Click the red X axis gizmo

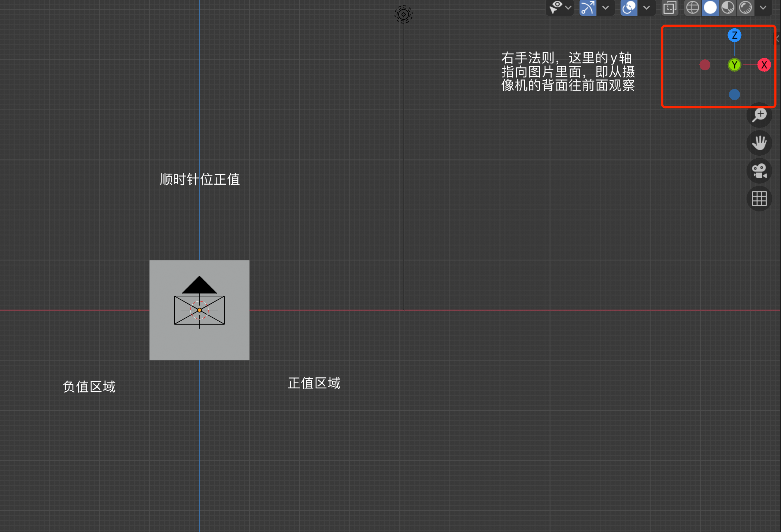click(x=764, y=65)
